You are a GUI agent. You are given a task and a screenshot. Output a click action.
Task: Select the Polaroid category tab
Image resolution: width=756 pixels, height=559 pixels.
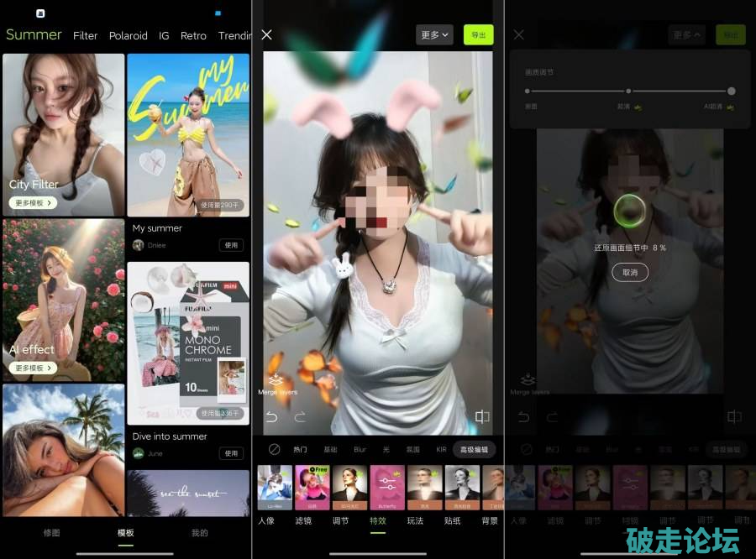click(x=128, y=36)
